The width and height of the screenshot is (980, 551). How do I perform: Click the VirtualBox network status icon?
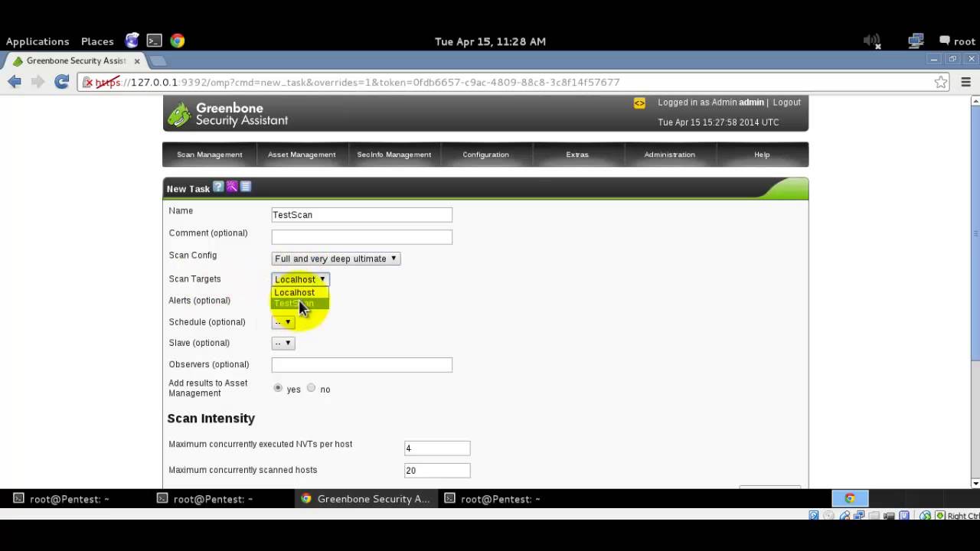(x=859, y=517)
